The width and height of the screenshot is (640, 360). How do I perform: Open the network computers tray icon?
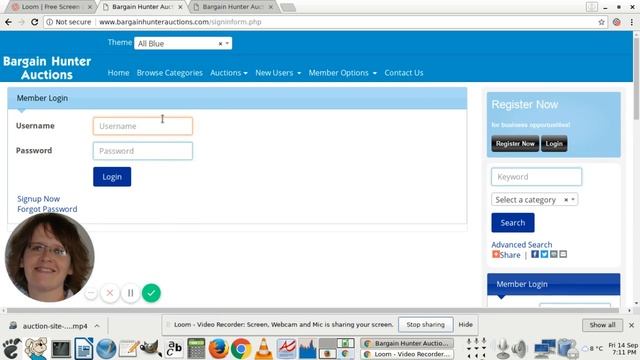click(x=545, y=349)
